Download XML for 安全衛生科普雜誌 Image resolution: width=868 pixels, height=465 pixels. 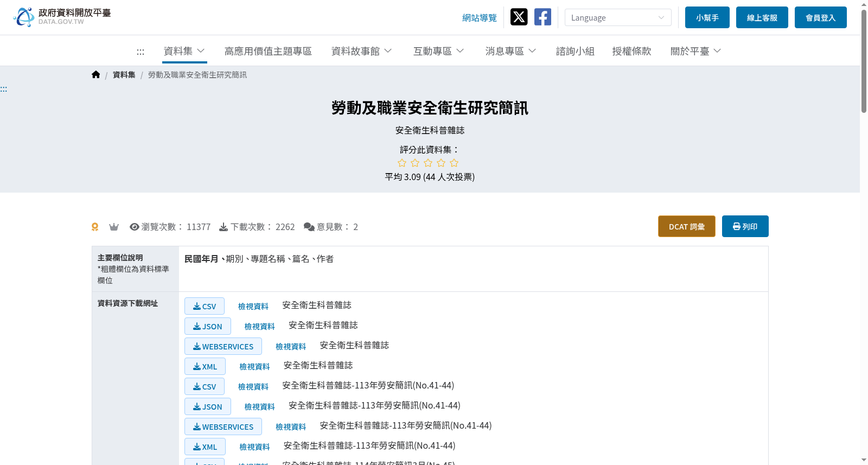pos(205,366)
